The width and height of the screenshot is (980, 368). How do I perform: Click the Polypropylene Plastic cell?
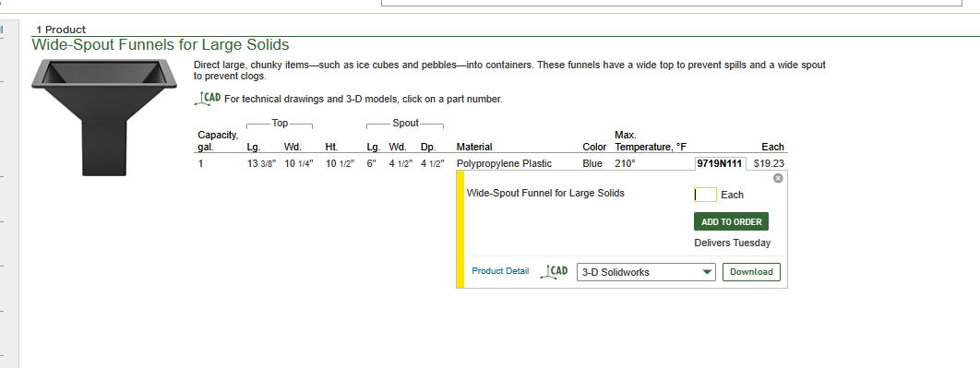click(x=504, y=163)
